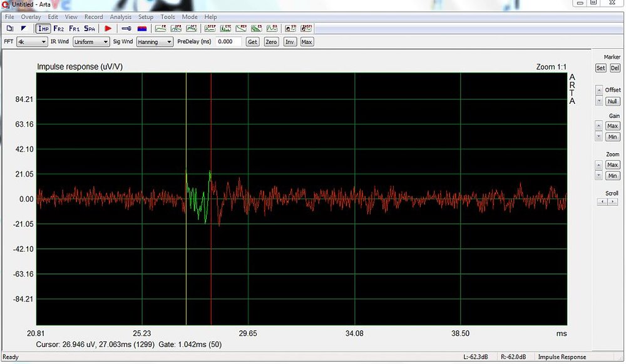Open the 2FR dual frequency response icon
The width and height of the screenshot is (626, 364).
pos(176,28)
